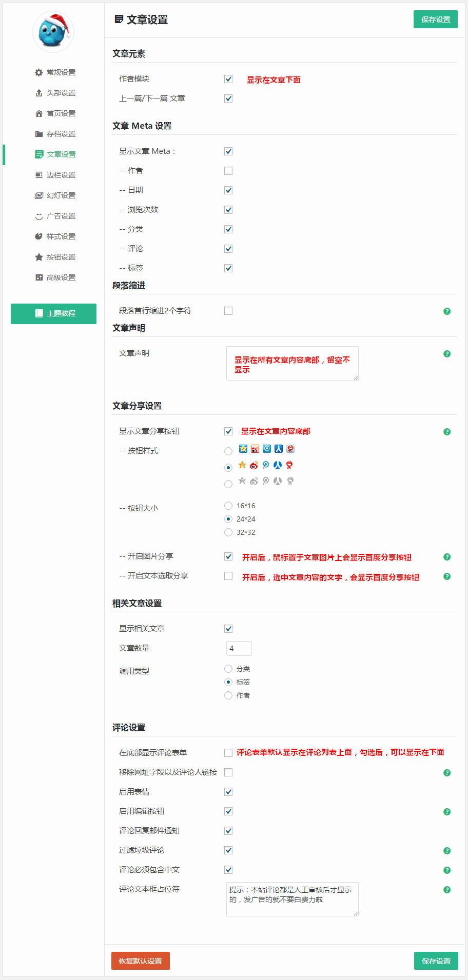The image size is (468, 980).
Task: Select gray icons button style radio
Action: pos(228,484)
